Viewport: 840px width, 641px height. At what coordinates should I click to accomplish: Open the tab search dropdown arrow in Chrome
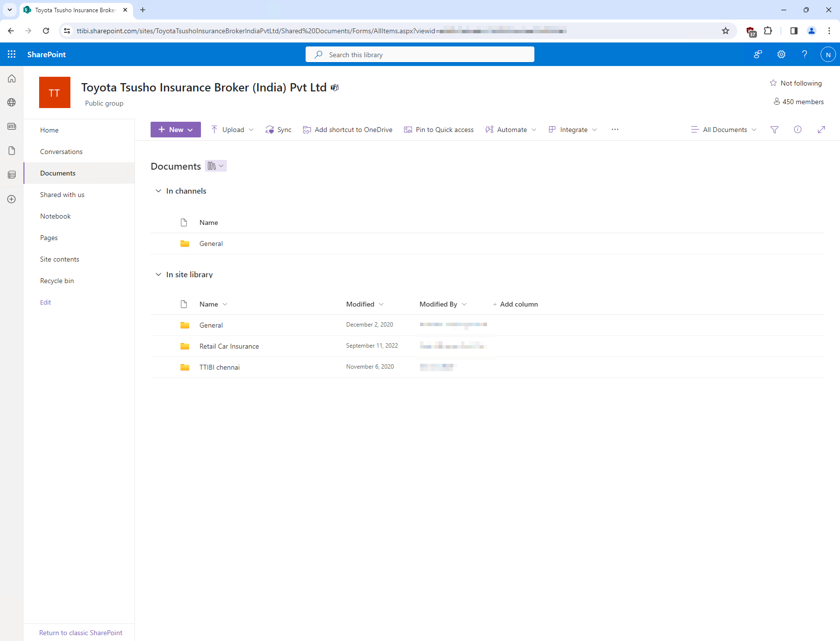tap(10, 10)
